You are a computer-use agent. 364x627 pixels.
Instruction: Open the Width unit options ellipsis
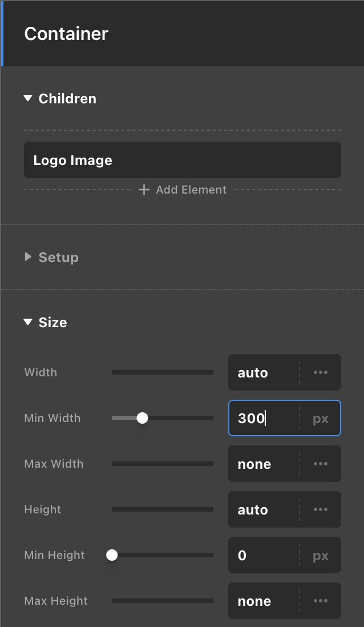point(321,372)
